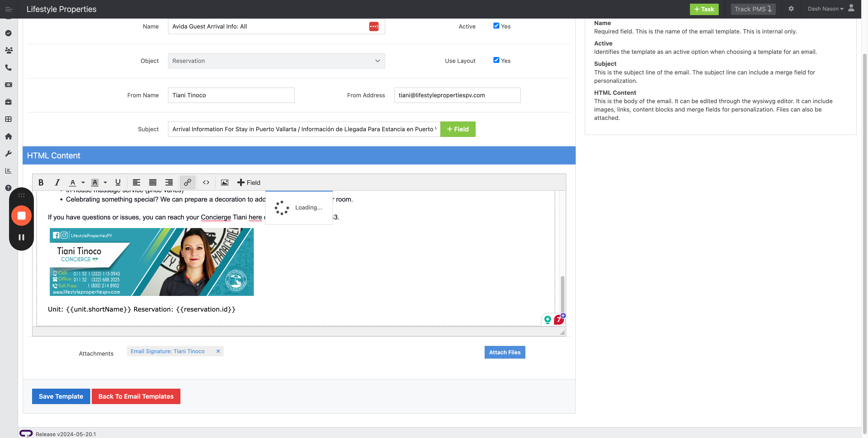This screenshot has width=868, height=438.
Task: Align text left in editor
Action: point(136,182)
